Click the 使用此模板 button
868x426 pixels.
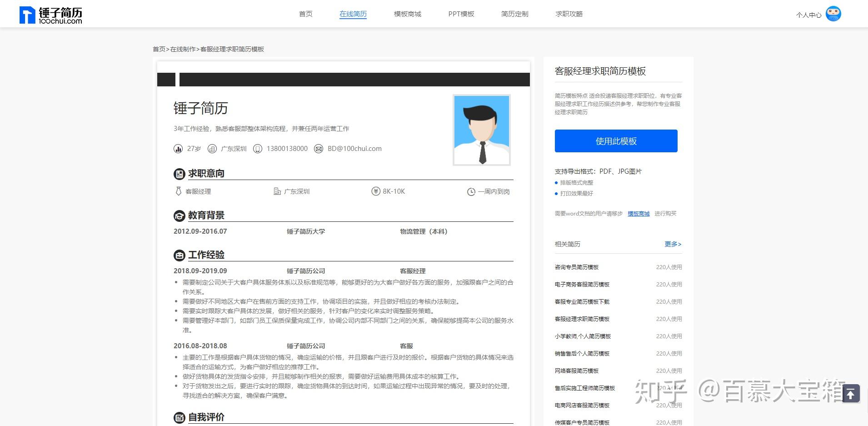pyautogui.click(x=616, y=141)
